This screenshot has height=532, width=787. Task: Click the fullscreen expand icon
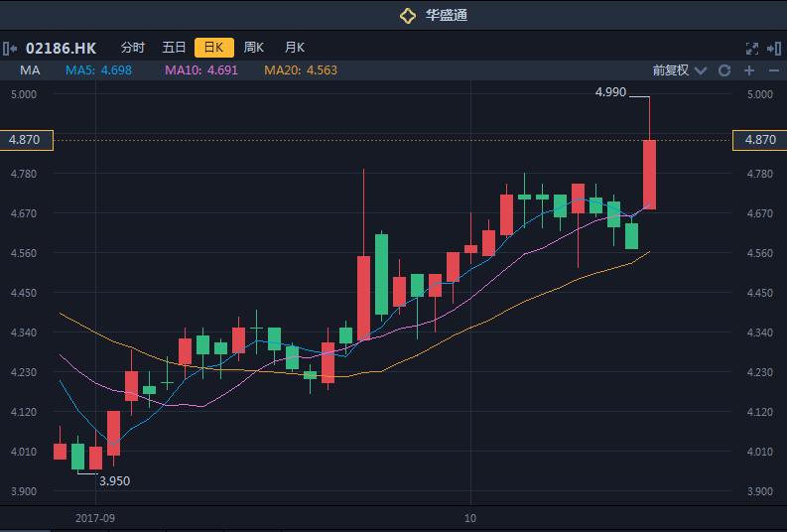(751, 48)
